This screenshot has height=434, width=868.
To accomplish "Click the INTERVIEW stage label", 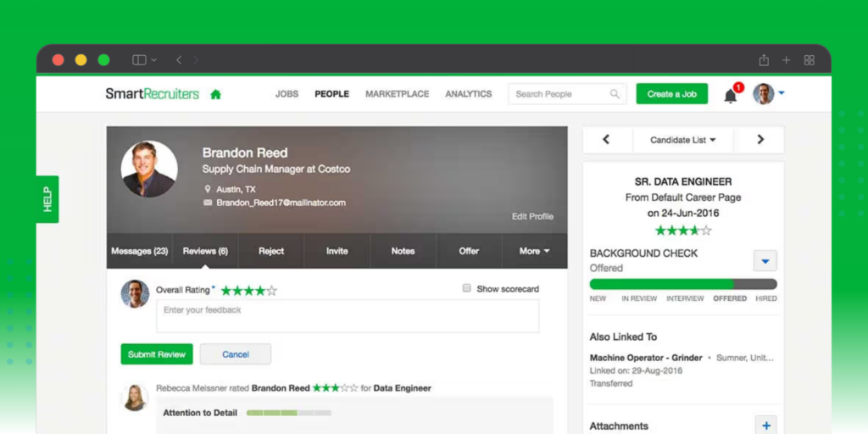I will click(685, 298).
